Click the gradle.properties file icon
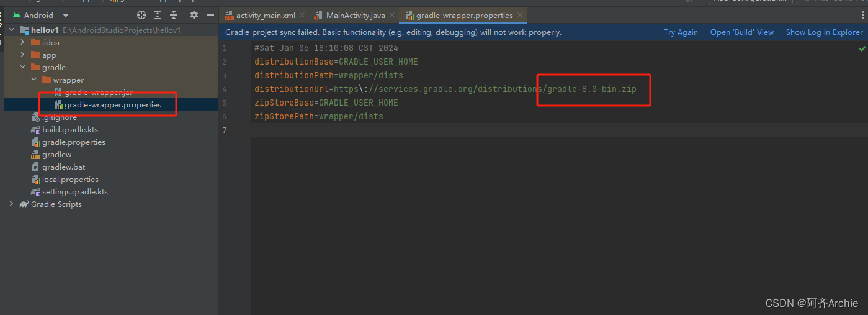This screenshot has height=315, width=868. 35,142
